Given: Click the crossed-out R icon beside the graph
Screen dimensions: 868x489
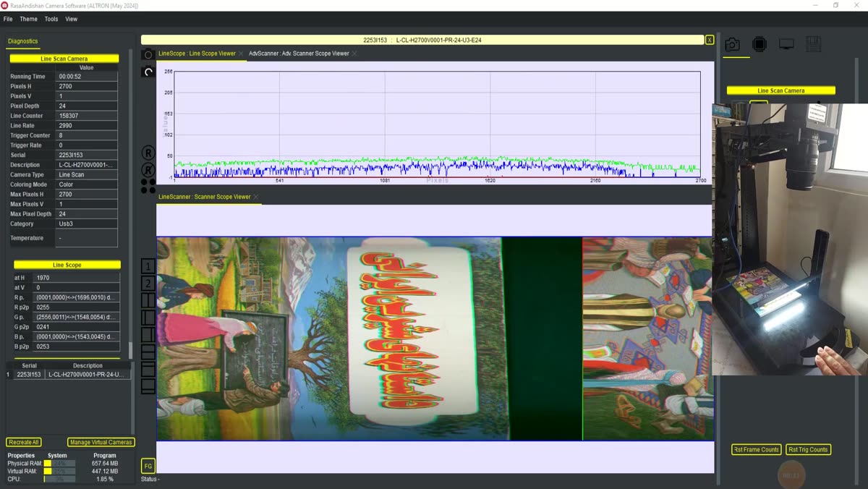Looking at the screenshot, I should (148, 170).
